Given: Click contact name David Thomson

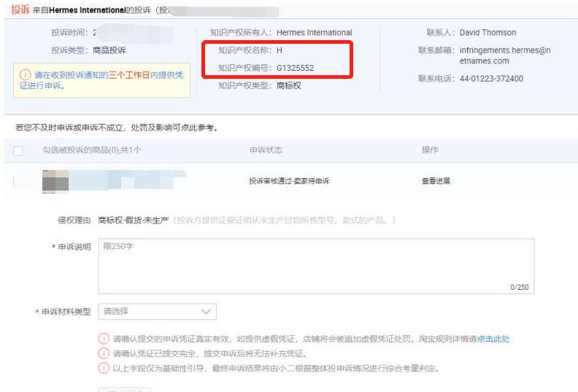Looking at the screenshot, I should (x=488, y=32).
